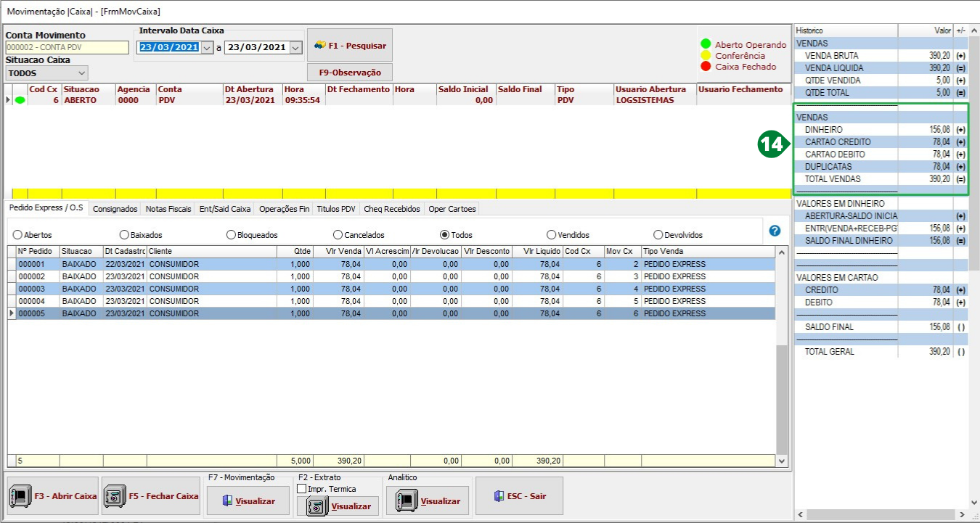This screenshot has width=980, height=523.
Task: Click the orders grid scroll up arrow
Action: (782, 252)
